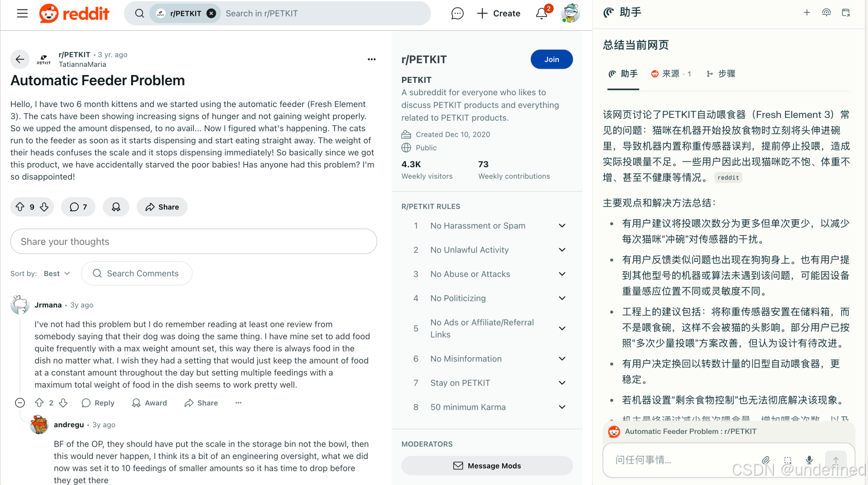Click the assistant panel connection icon
The width and height of the screenshot is (868, 485).
(x=826, y=13)
